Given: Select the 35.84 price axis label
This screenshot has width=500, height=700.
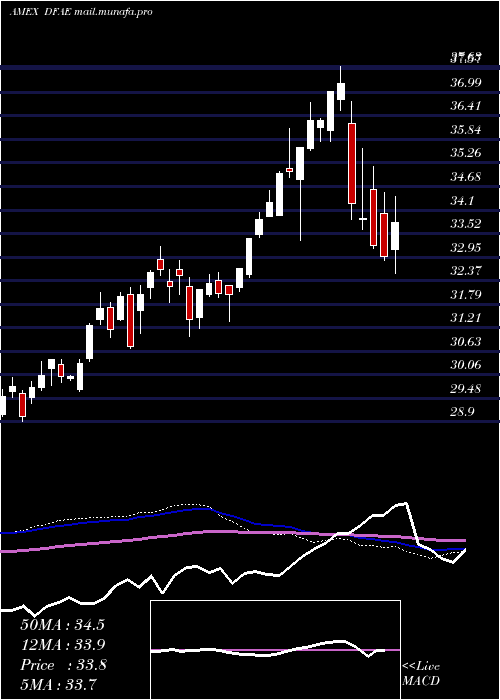Looking at the screenshot, I should click(466, 130).
